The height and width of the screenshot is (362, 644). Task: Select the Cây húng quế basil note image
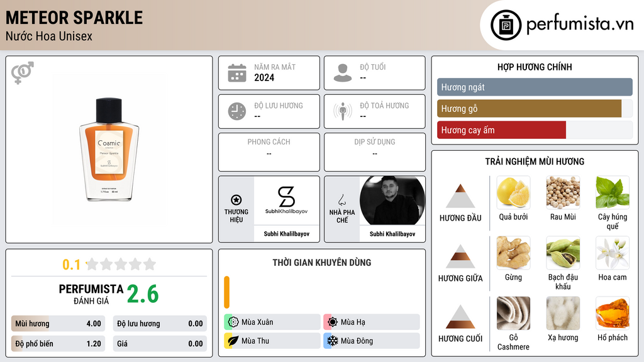tap(613, 192)
